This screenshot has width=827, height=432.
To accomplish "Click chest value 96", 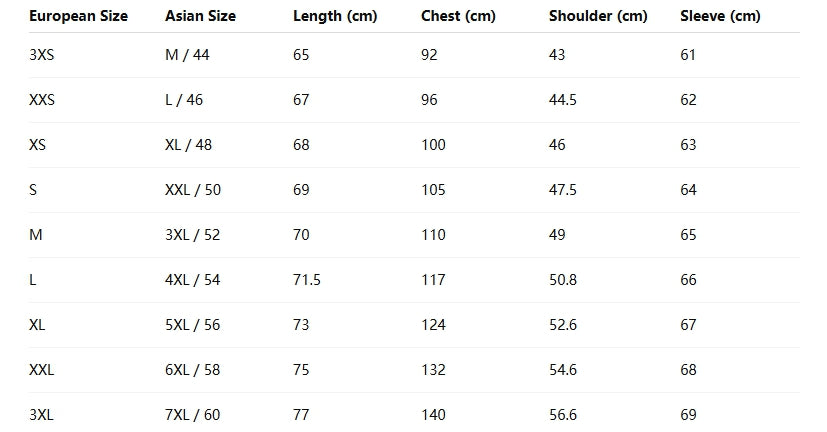I will pos(430,100).
